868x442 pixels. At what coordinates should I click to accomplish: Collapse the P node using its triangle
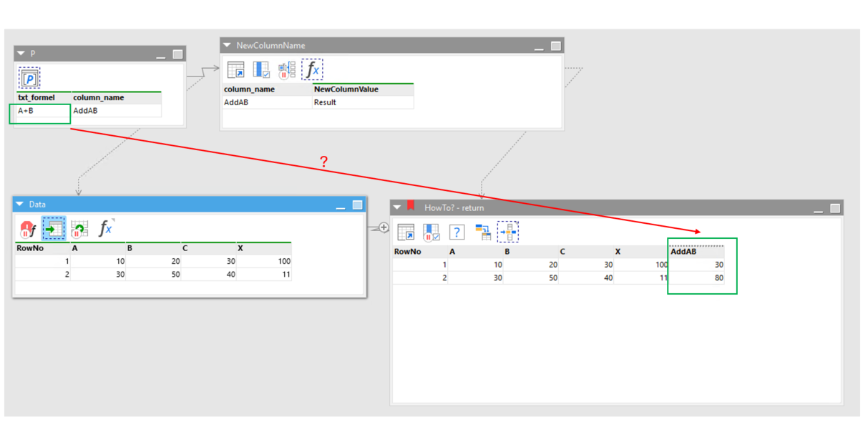pos(21,54)
